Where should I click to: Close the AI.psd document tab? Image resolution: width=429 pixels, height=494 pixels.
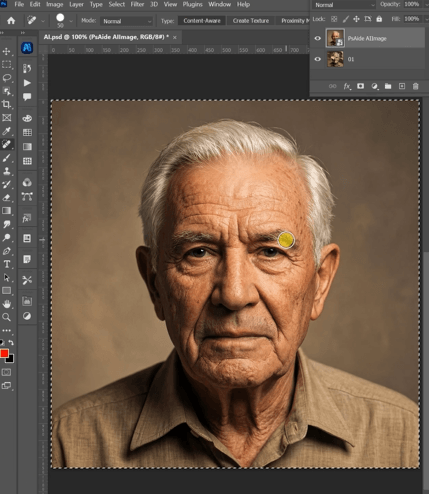pos(175,37)
